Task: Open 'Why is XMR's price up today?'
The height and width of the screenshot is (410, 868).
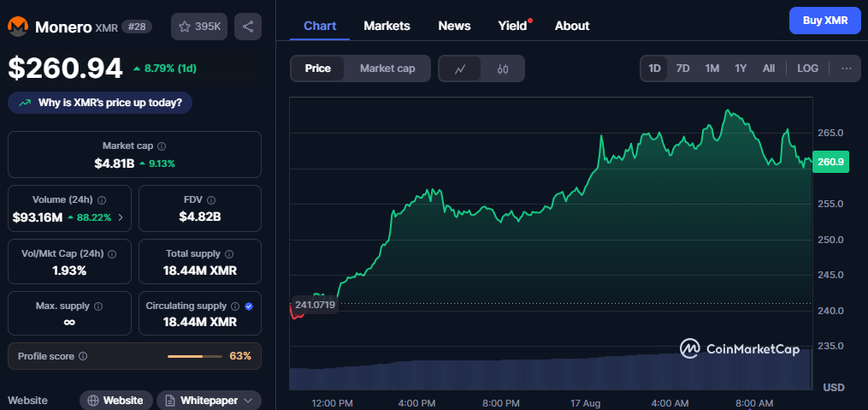Action: (100, 103)
